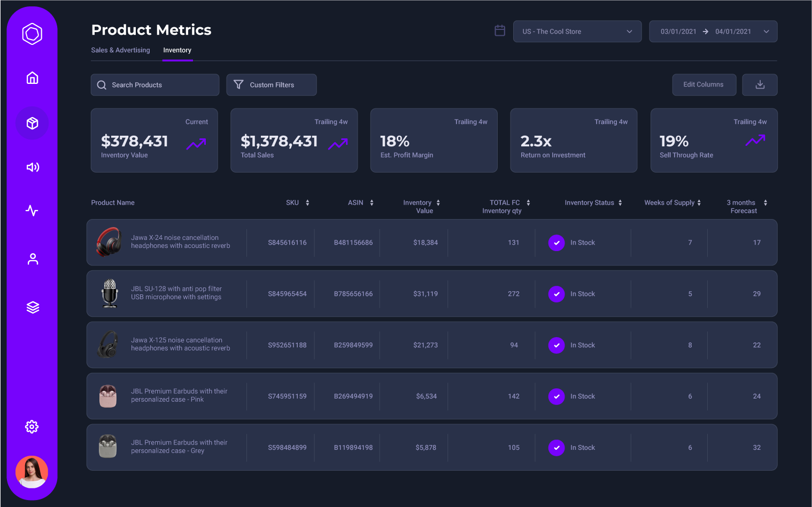This screenshot has height=507, width=812.
Task: Open the advertising megaphone icon
Action: pyautogui.click(x=32, y=167)
